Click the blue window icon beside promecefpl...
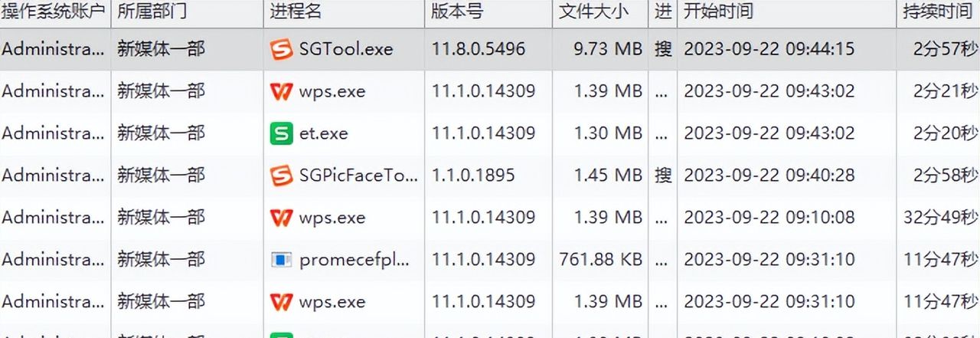 (281, 260)
